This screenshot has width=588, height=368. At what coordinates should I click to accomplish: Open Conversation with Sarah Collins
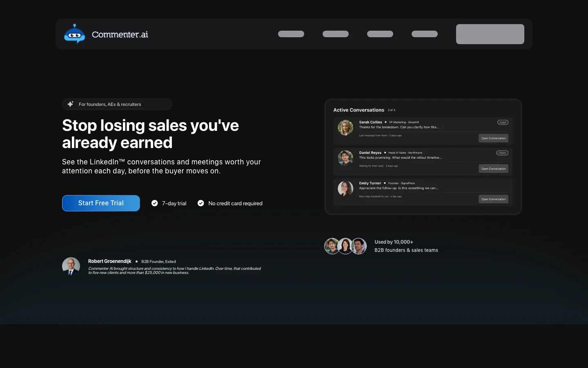point(493,138)
